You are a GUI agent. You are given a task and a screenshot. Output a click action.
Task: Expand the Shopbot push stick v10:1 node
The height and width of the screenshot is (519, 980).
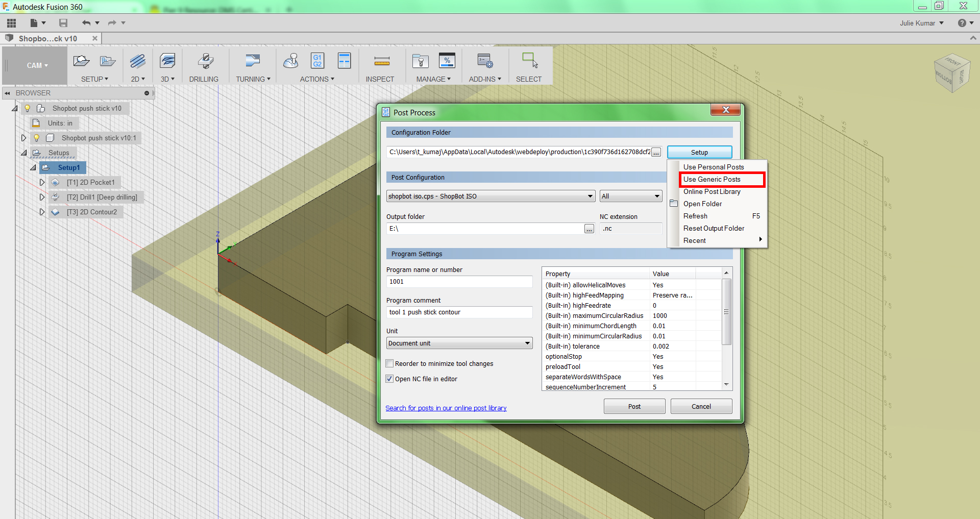[x=23, y=138]
